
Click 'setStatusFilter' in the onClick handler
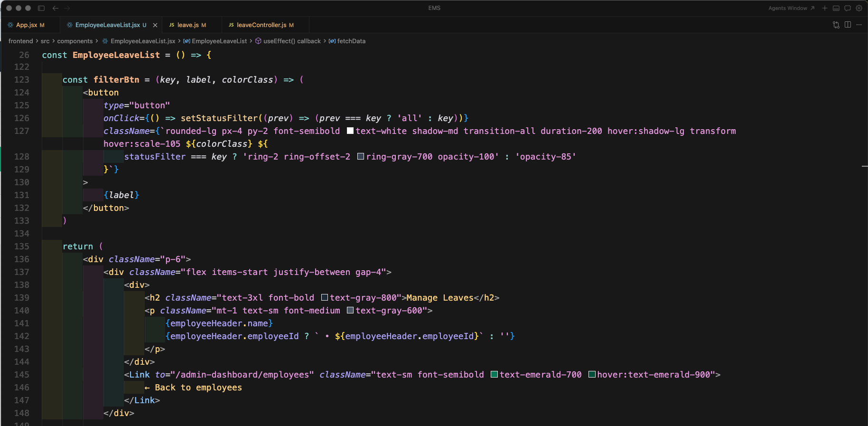tap(219, 118)
